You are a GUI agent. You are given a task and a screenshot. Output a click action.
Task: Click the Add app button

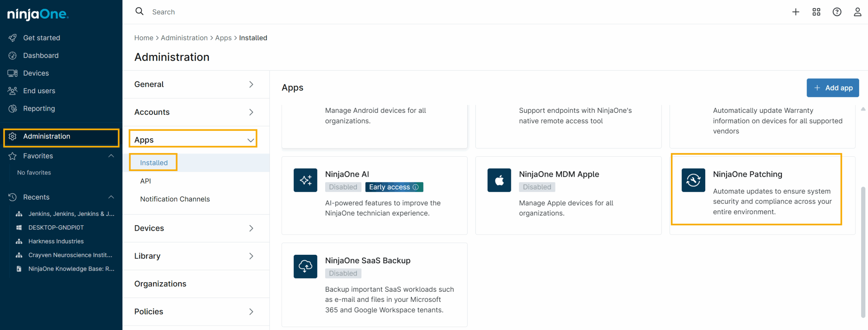coord(832,88)
